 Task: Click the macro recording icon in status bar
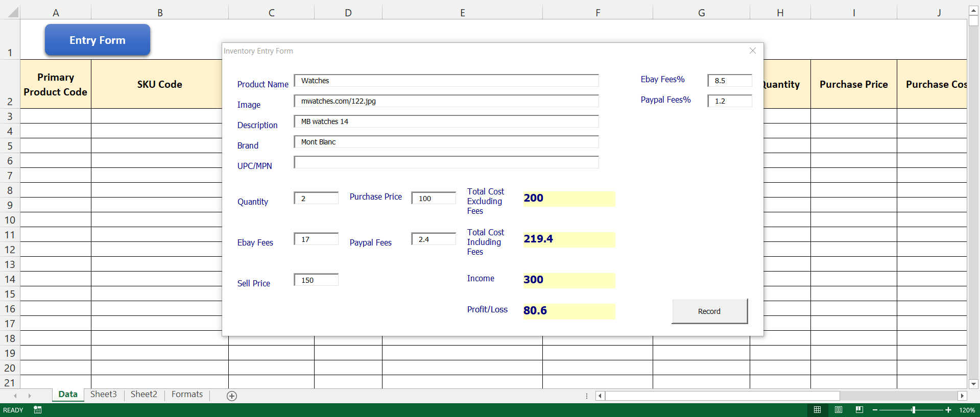38,410
